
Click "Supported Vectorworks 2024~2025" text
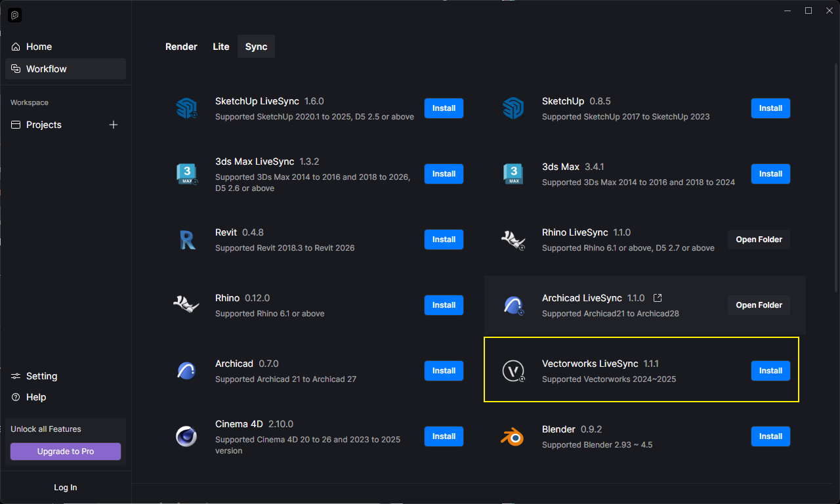(609, 379)
